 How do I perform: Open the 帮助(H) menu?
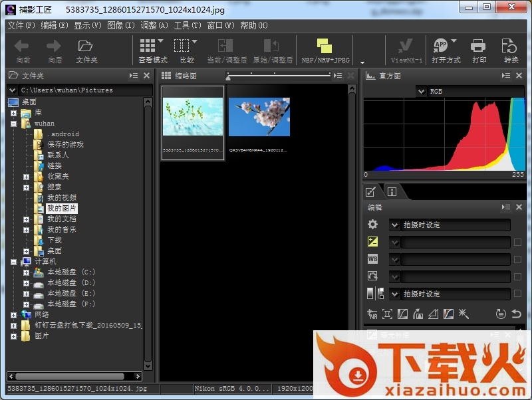point(254,25)
